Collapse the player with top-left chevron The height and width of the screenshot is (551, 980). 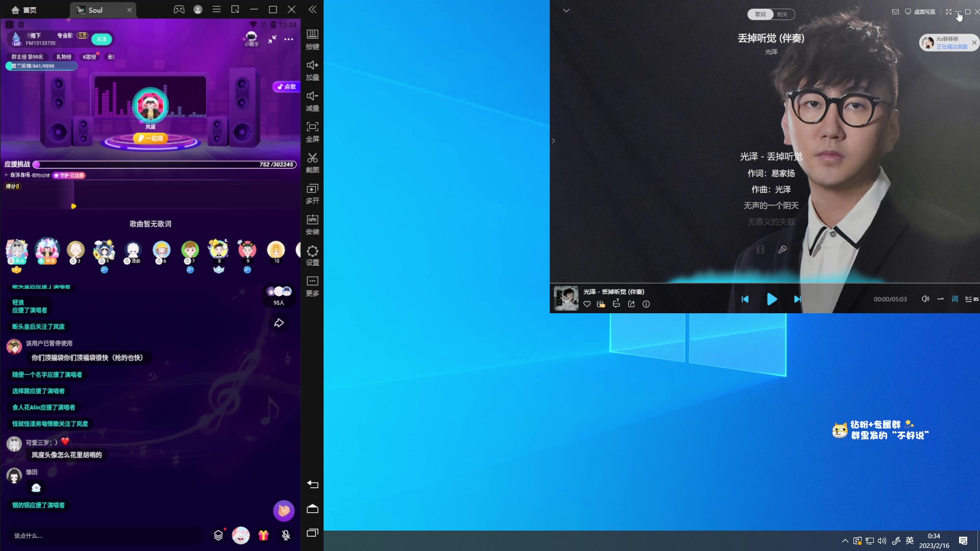pyautogui.click(x=566, y=11)
